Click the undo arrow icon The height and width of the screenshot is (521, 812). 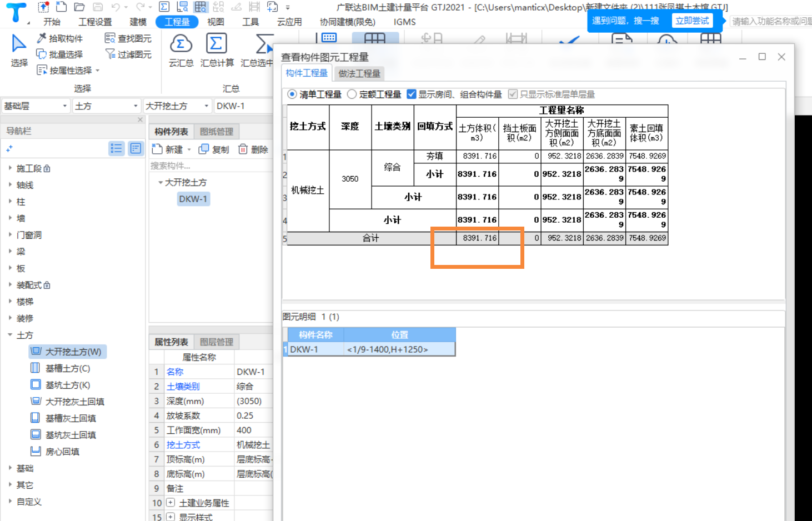coord(116,7)
